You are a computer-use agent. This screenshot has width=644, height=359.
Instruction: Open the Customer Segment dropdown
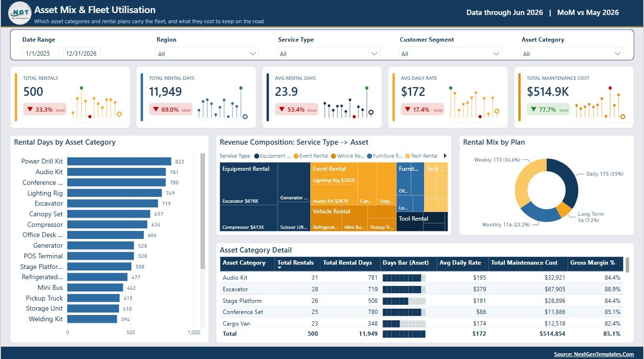[450, 54]
